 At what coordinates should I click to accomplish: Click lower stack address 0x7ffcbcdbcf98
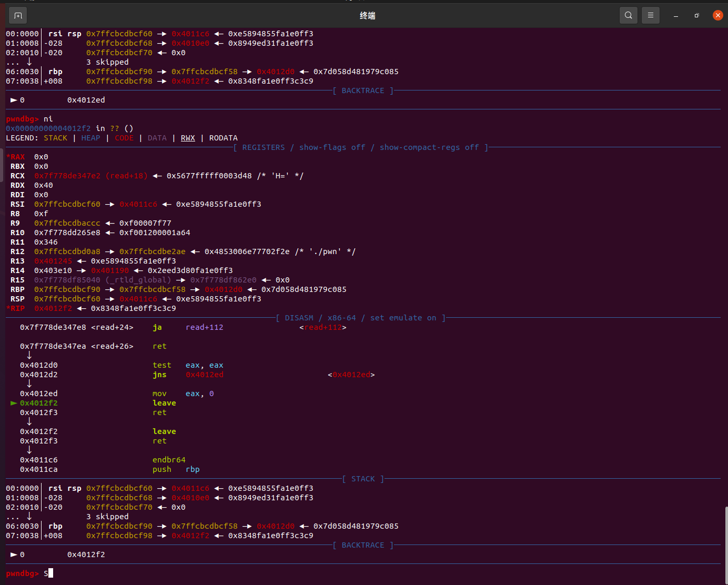pos(119,536)
